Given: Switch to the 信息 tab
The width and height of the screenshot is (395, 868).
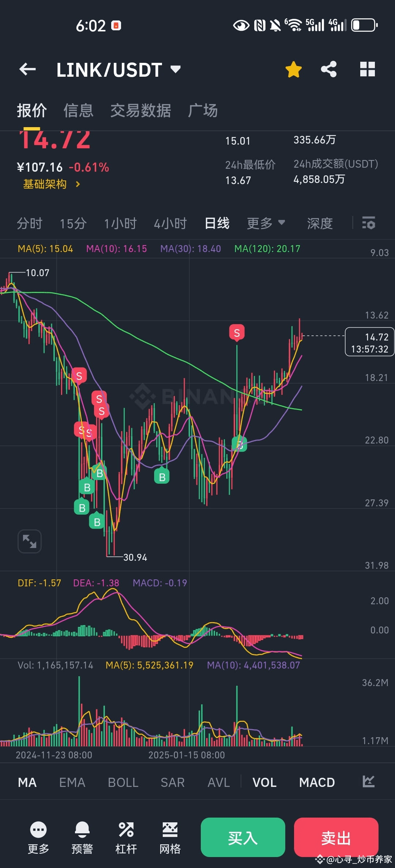Looking at the screenshot, I should coord(79,110).
